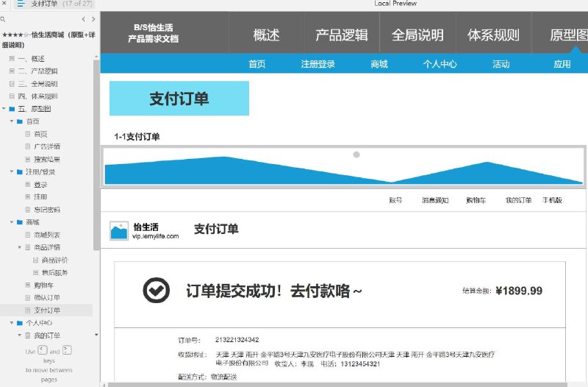This screenshot has width=588, height=387.
Task: Click the sidebar search magnifier icon
Action: coord(3,19)
